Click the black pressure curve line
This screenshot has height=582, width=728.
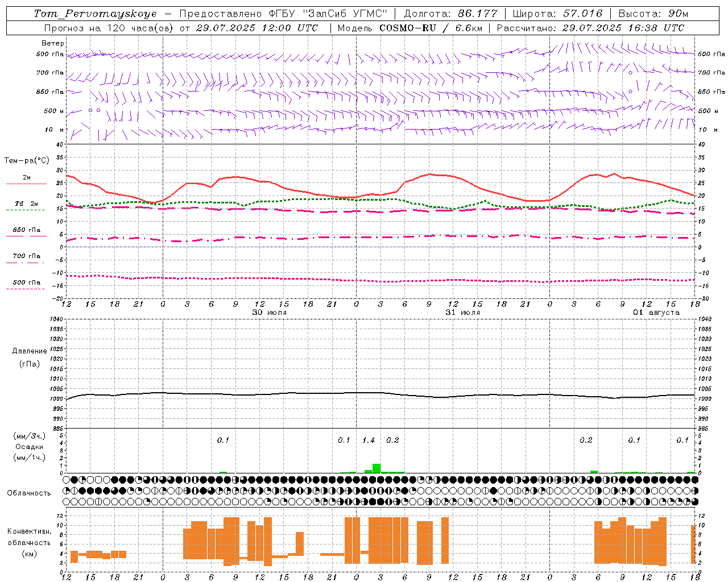point(381,393)
